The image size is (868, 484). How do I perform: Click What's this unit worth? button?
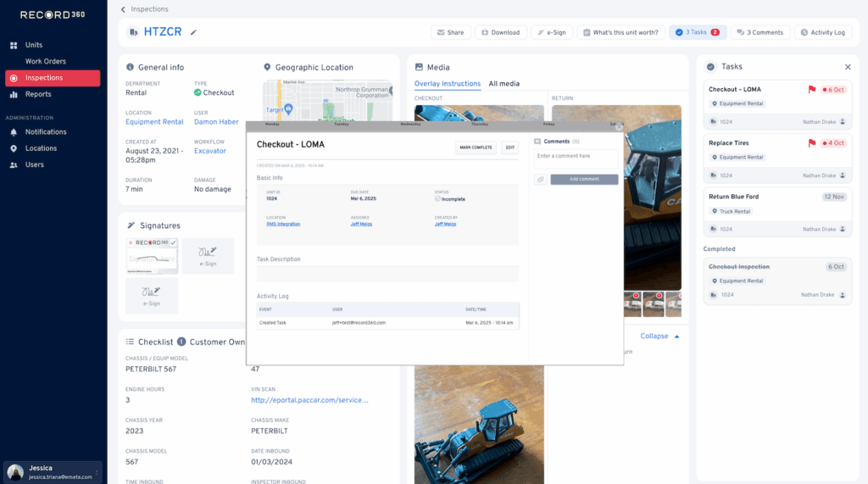pyautogui.click(x=620, y=33)
